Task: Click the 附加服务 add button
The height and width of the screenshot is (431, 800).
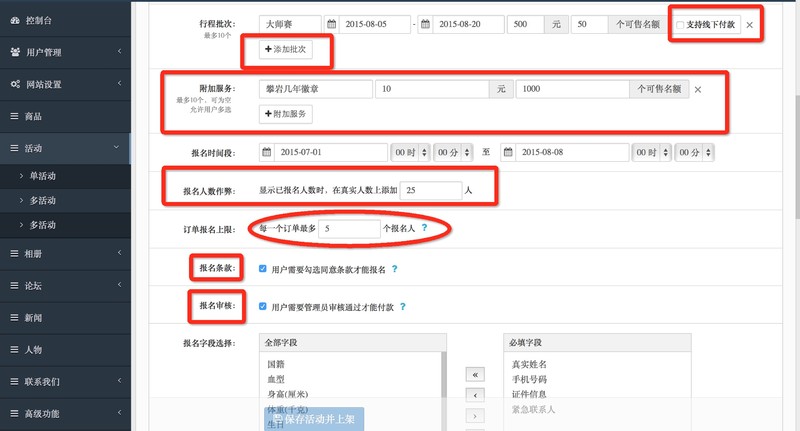Action: pos(286,114)
